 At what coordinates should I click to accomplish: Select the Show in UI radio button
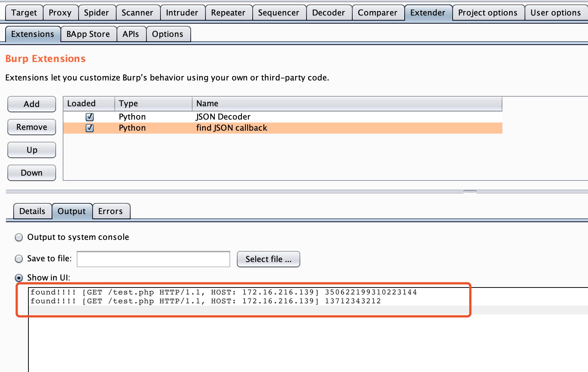pyautogui.click(x=19, y=278)
